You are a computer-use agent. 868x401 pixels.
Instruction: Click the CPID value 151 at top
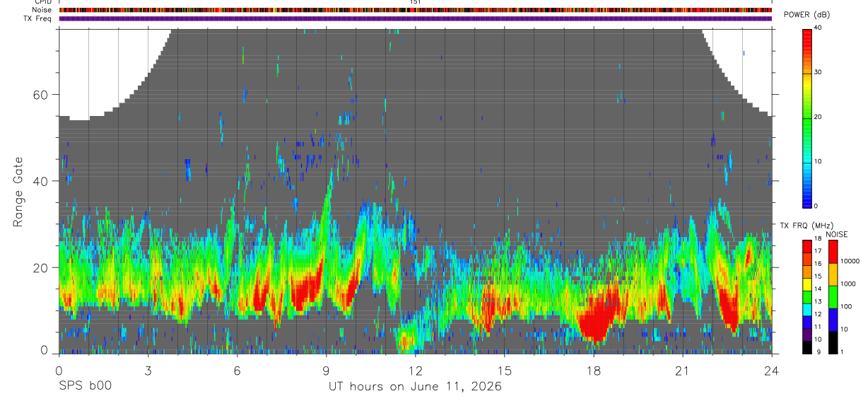415,2
